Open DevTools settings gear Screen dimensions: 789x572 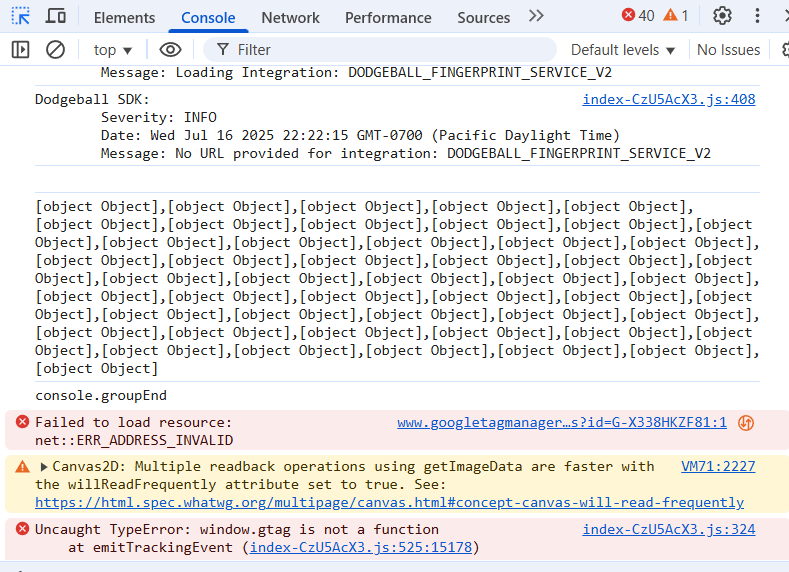(x=722, y=16)
